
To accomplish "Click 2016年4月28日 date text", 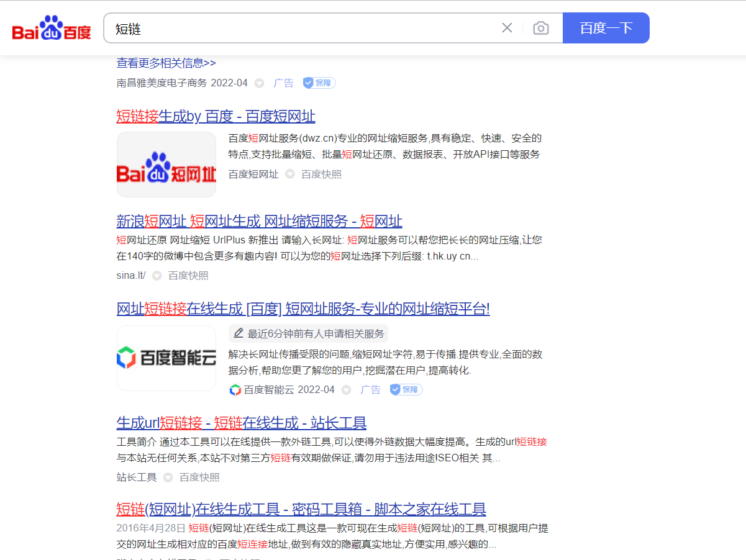I will click(x=151, y=528).
